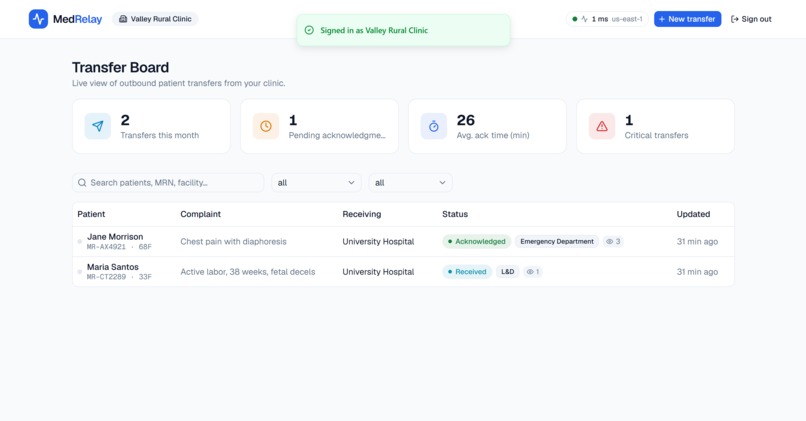Focus the search patients, MRN, facility field
The image size is (806, 421).
pos(168,182)
